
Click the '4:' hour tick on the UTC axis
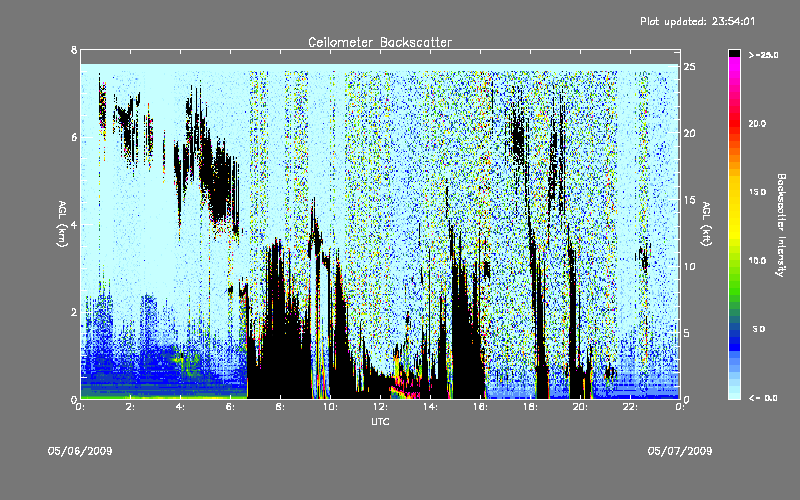[x=181, y=407]
